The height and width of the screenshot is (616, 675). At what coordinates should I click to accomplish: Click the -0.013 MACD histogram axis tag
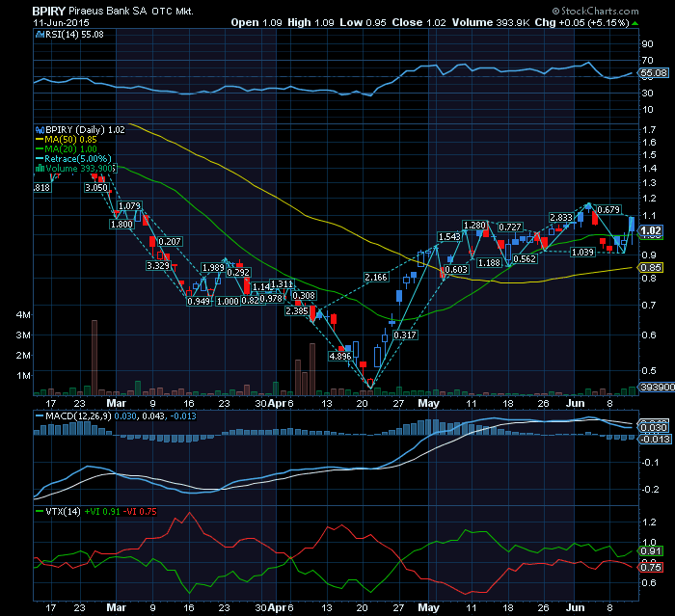[655, 439]
